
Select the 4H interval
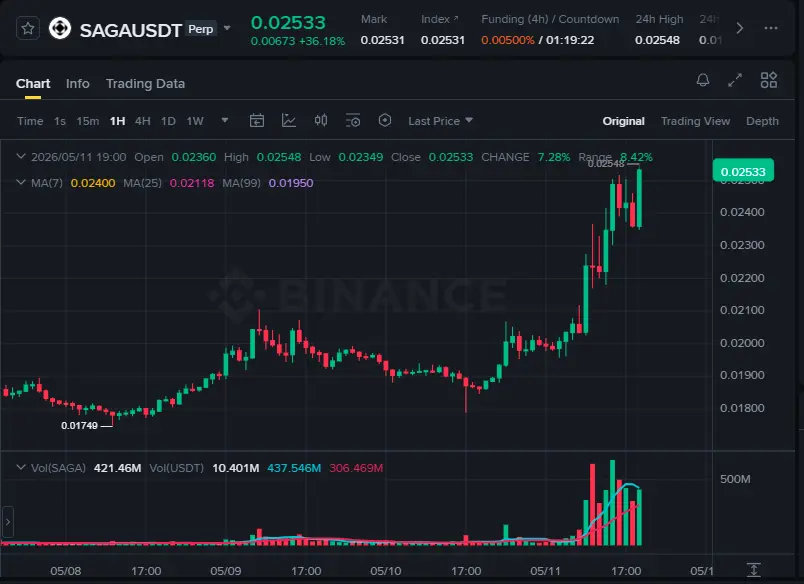point(143,121)
